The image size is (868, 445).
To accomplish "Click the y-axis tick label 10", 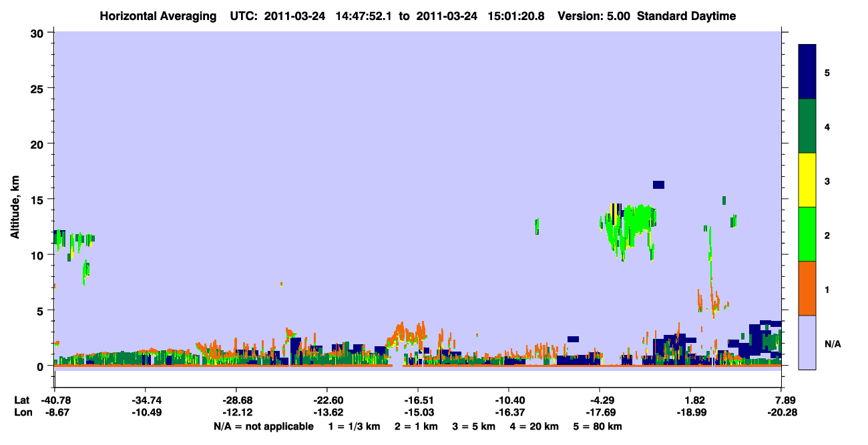I will (39, 255).
